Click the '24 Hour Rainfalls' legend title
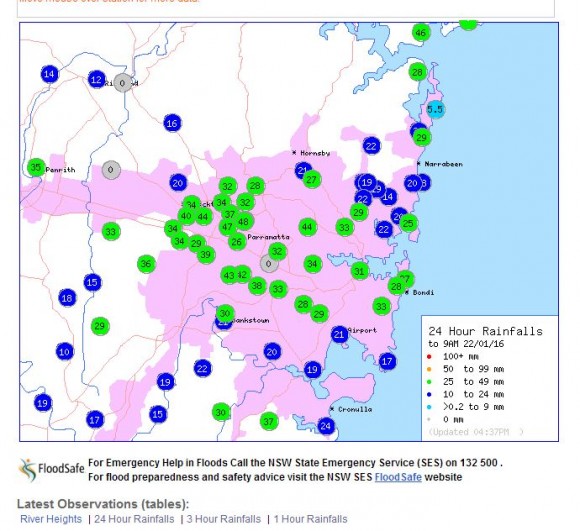The image size is (580, 531). [485, 331]
